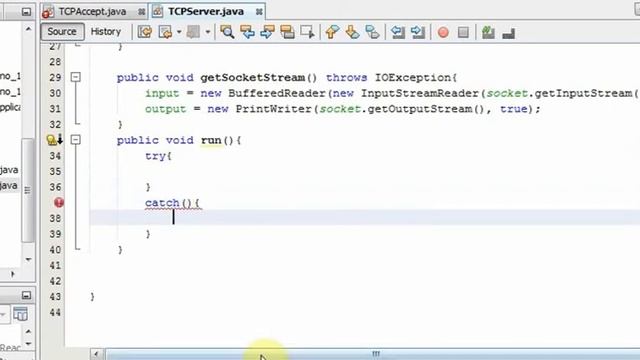Click the PrintWriter class name
Image resolution: width=640 pixels, height=360 pixels.
274,109
